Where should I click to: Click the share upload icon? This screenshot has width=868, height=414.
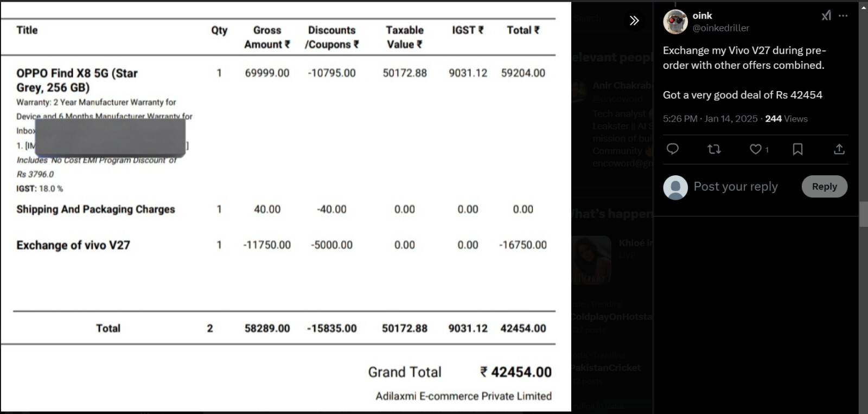tap(839, 149)
